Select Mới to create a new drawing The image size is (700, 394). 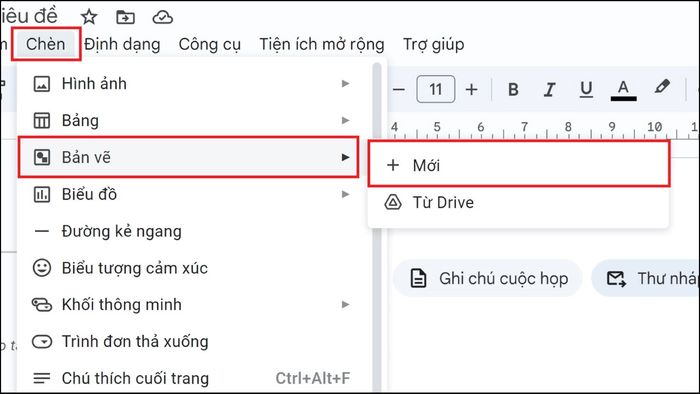click(519, 165)
